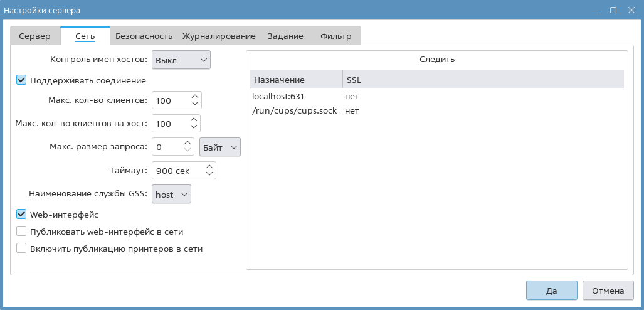644x310 pixels.
Task: Uncheck 'Поддерживать соединение' checkbox
Action: coord(21,80)
